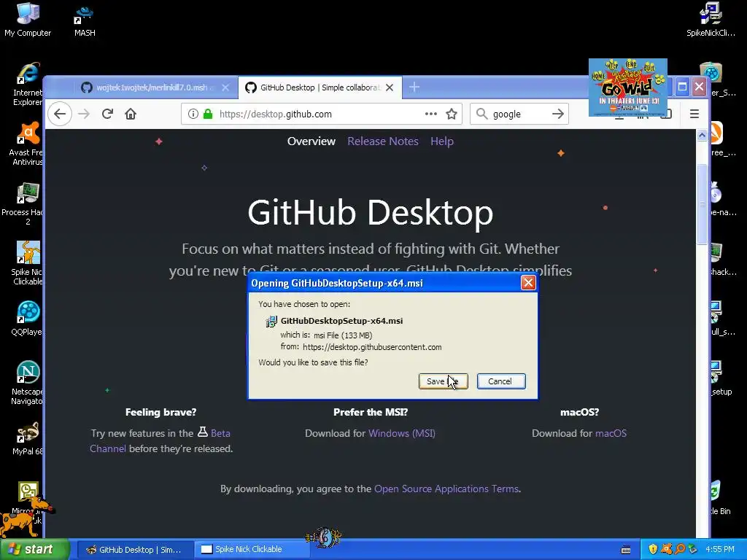The height and width of the screenshot is (560, 747).
Task: Select the Internet Explorer desktop icon
Action: (x=28, y=85)
